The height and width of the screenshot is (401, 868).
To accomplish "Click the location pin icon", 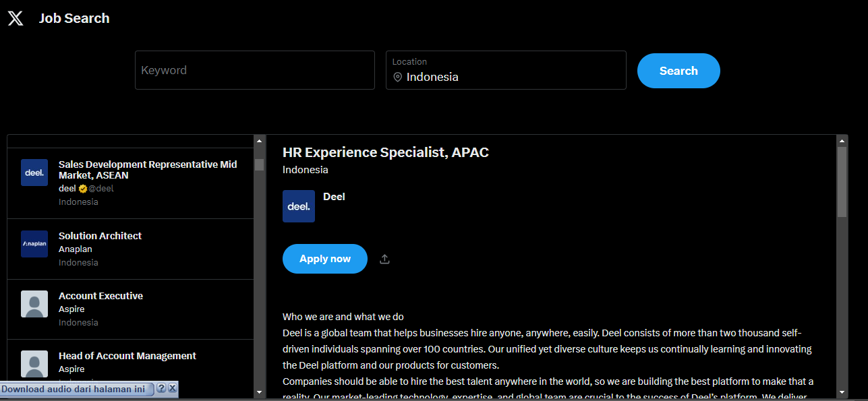I will point(397,78).
